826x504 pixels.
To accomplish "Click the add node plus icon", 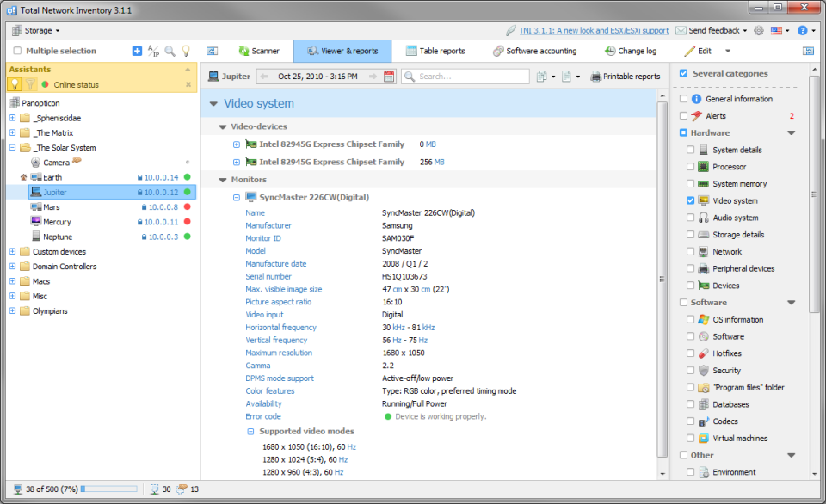I will point(137,51).
